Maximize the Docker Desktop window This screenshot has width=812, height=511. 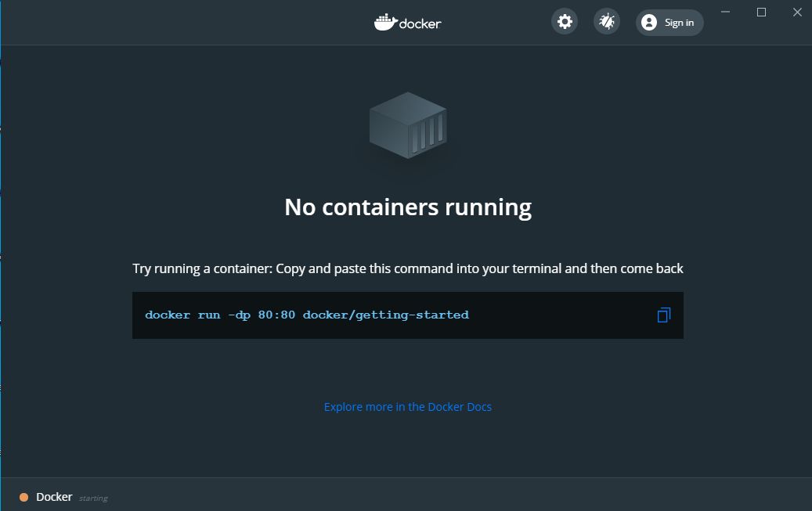coord(760,12)
